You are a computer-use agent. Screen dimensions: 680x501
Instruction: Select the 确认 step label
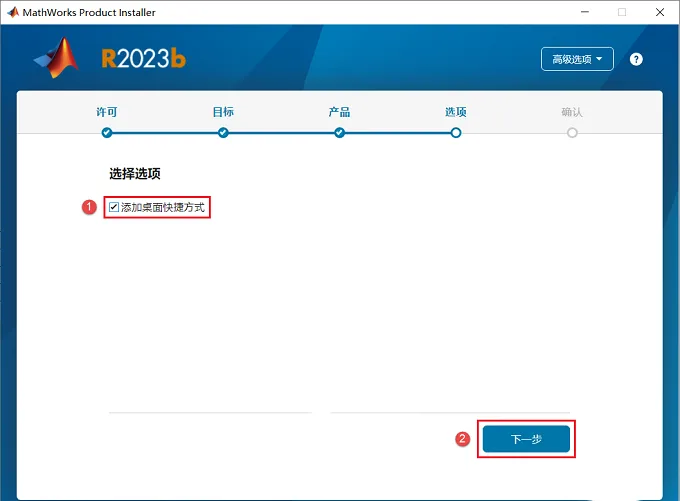(572, 112)
